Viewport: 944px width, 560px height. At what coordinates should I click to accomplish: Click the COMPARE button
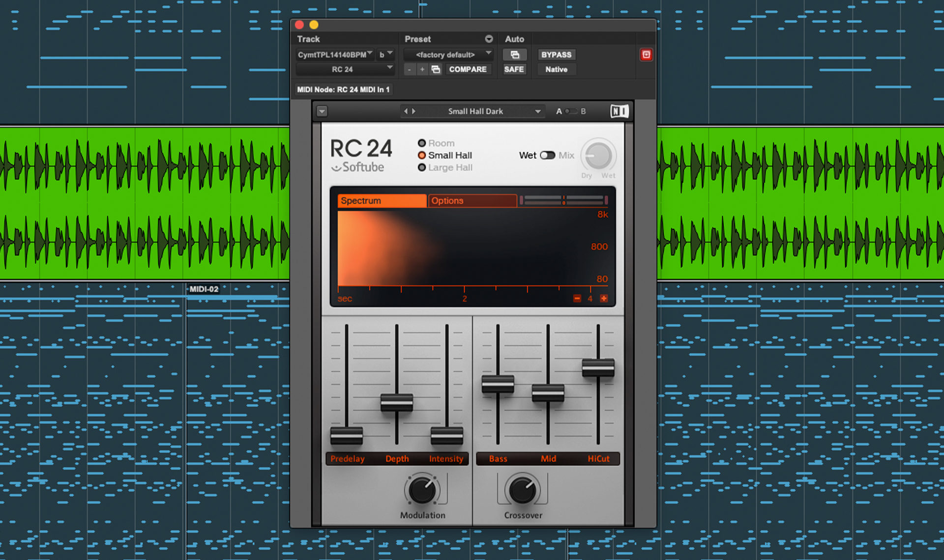click(468, 69)
